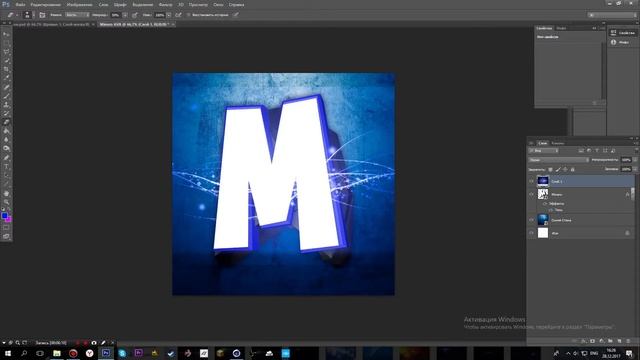This screenshot has width=640, height=360.
Task: Open the Редактирование menu
Action: pos(46,4)
